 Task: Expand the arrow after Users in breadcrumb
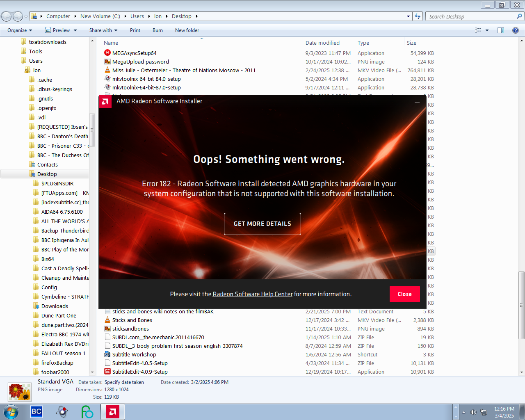149,16
